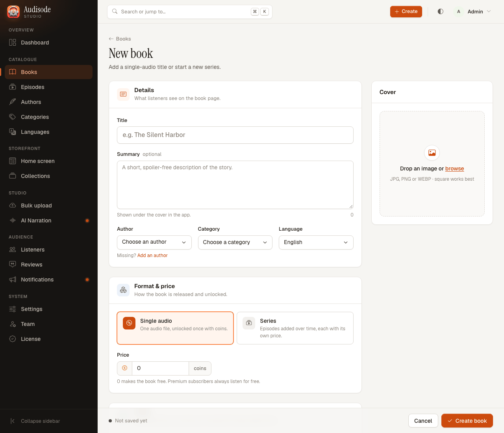Click the coin icon beside Price
This screenshot has width=504, height=433.
pyautogui.click(x=124, y=368)
